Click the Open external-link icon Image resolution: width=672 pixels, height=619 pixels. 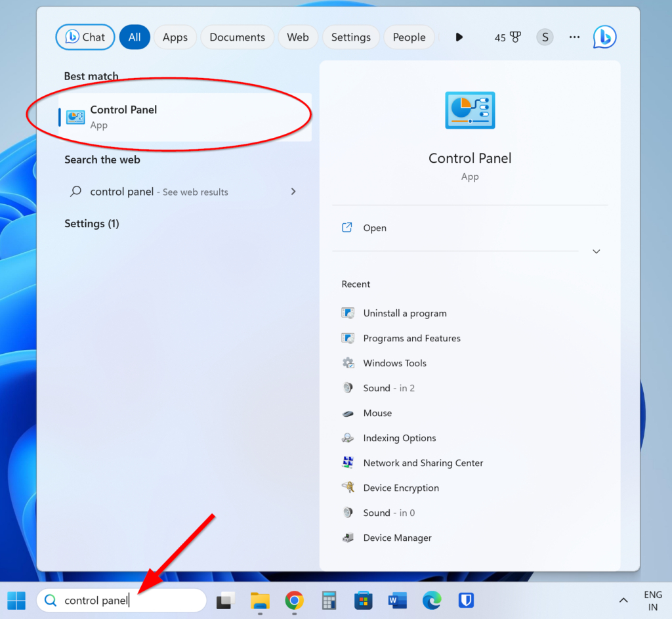tap(346, 227)
